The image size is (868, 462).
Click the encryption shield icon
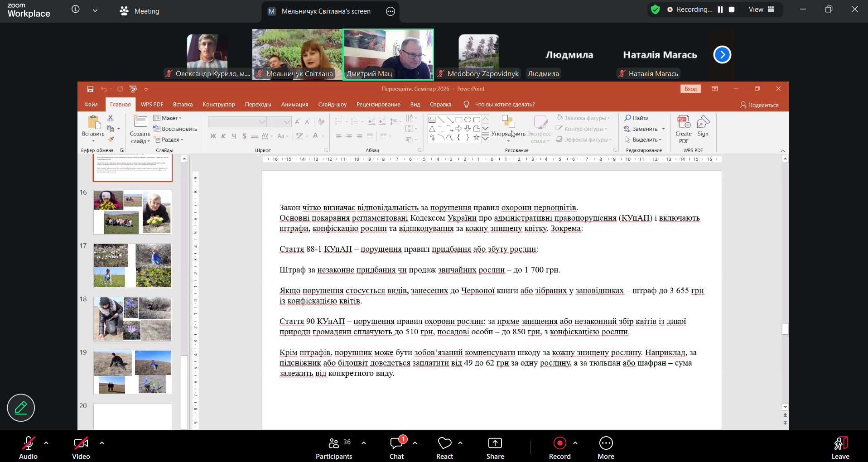(x=655, y=10)
